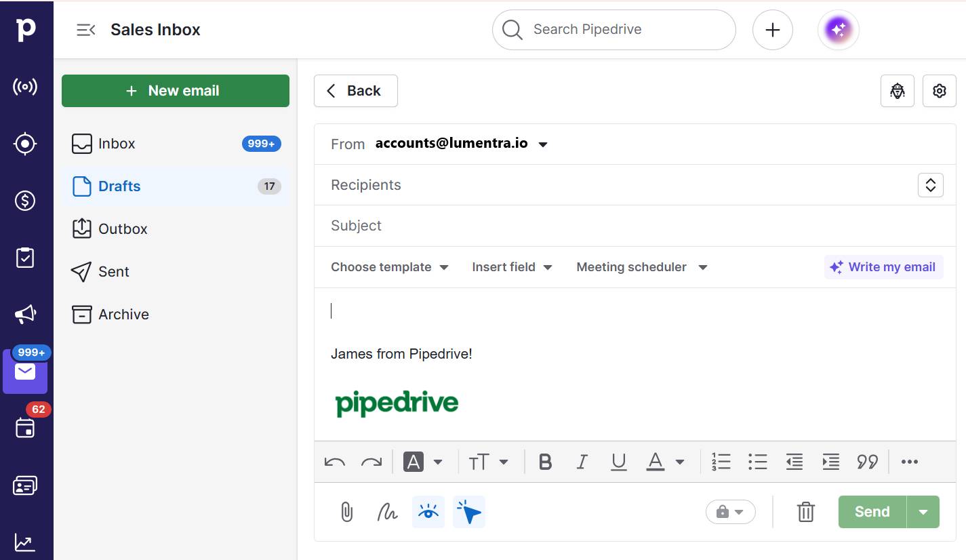Open the font size dropdown

click(x=504, y=462)
